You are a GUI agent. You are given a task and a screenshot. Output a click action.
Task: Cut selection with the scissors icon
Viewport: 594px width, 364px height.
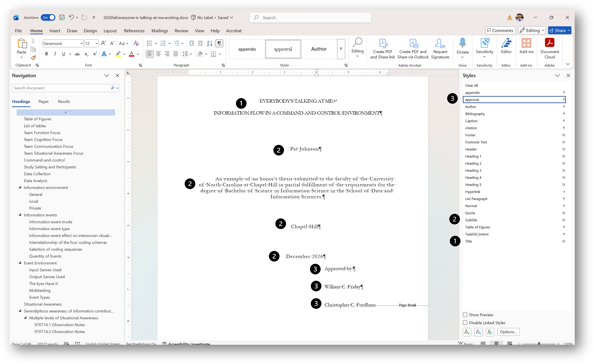coord(33,41)
